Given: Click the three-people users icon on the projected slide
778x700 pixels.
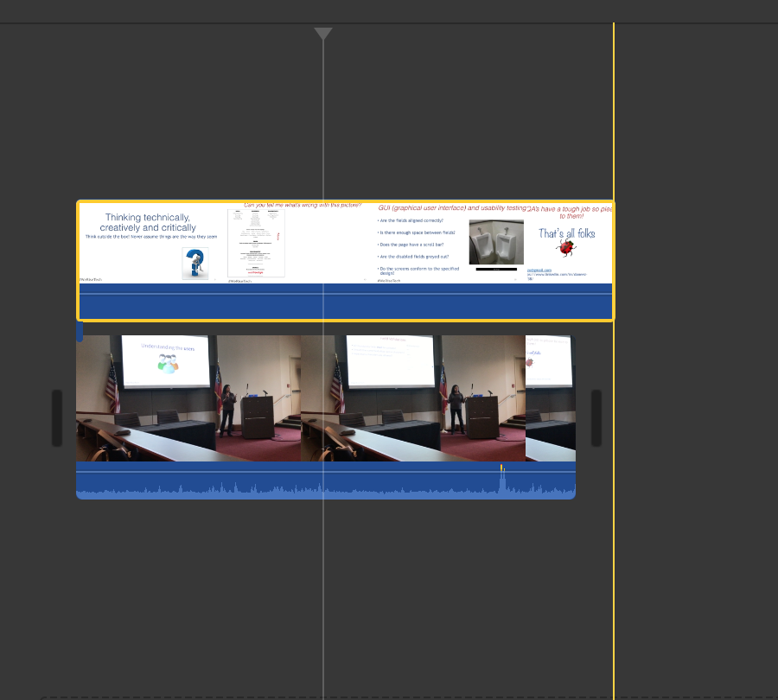Looking at the screenshot, I should [168, 364].
